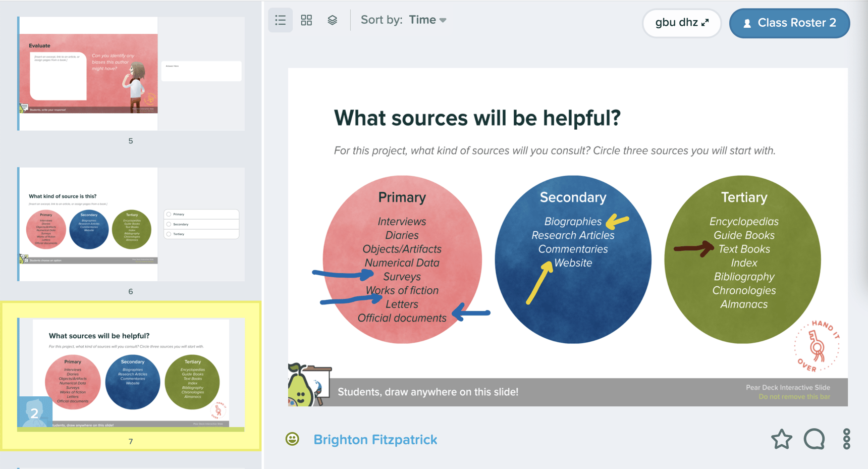This screenshot has width=868, height=469.
Task: Select the Tertiary radio option on slide 6
Action: click(x=169, y=234)
